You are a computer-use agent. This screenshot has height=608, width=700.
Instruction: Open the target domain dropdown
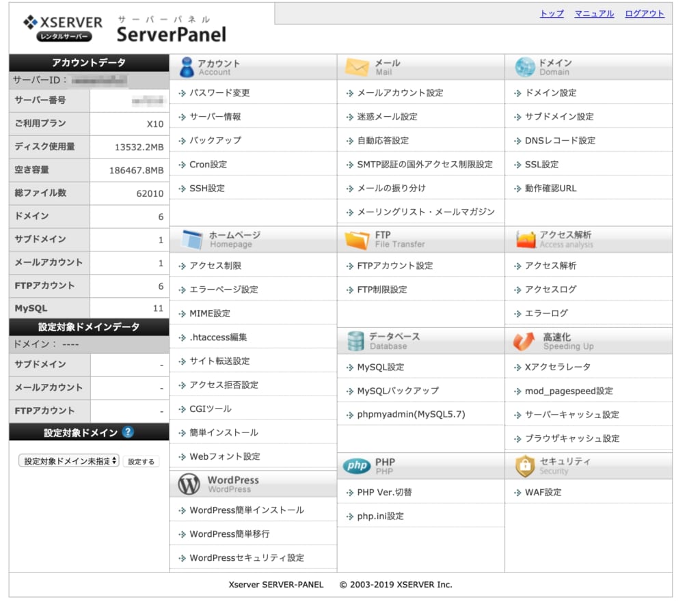(69, 461)
